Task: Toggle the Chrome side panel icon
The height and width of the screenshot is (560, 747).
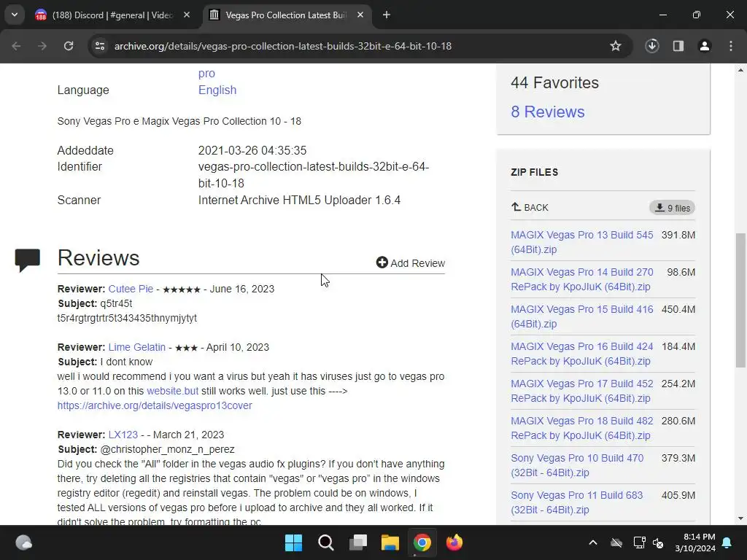Action: [678, 46]
